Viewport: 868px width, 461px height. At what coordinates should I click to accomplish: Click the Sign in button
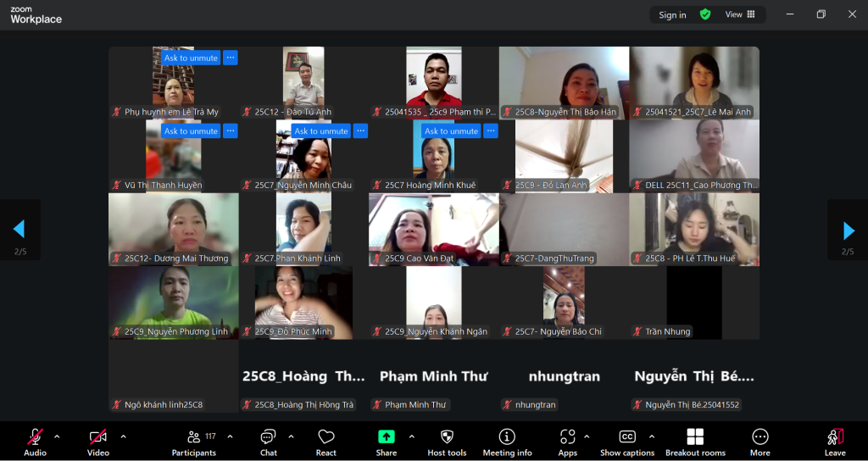point(672,14)
